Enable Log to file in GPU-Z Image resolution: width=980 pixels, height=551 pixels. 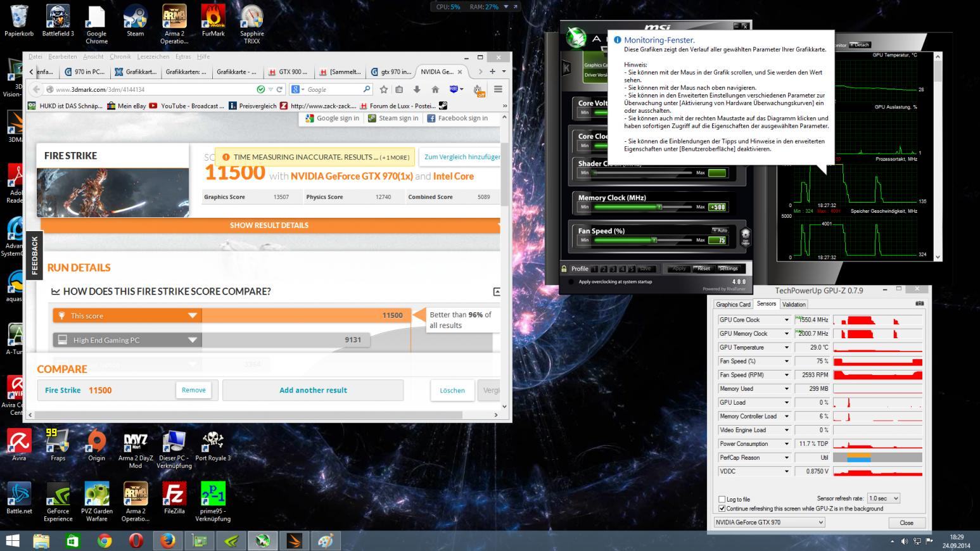pos(722,499)
